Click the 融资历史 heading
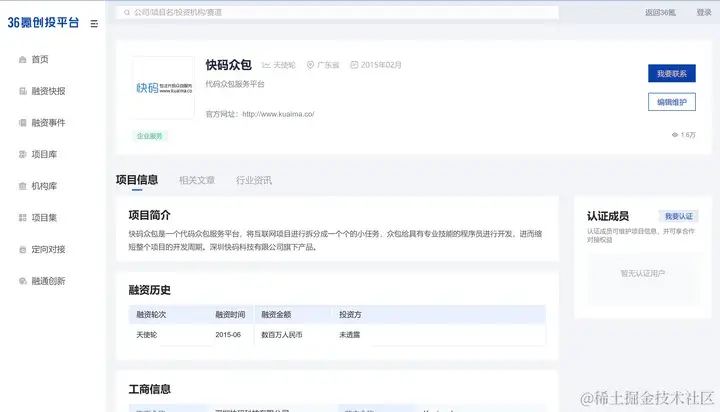 149,290
